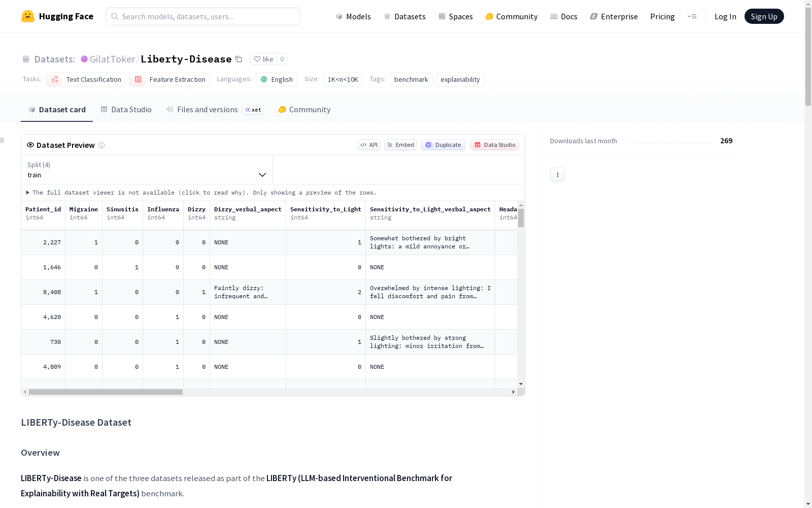The width and height of the screenshot is (812, 508).
Task: Copy dataset name with copy icon
Action: [239, 59]
